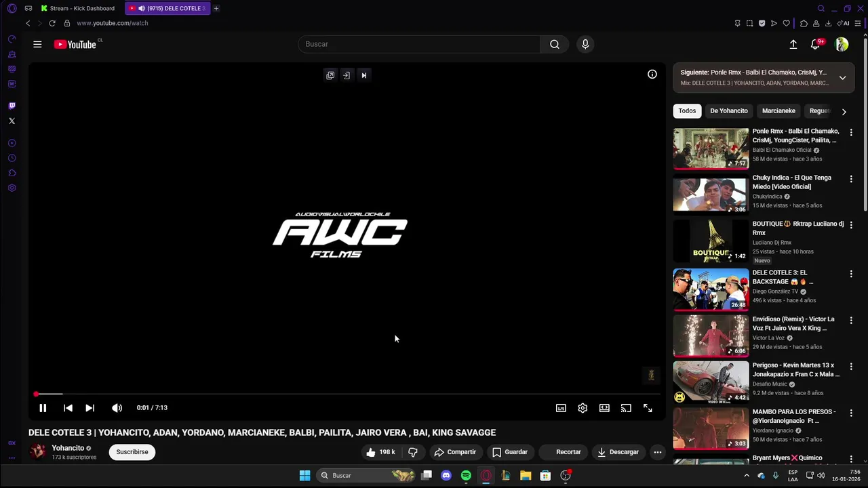Click the Opera GX logo menu
The width and height of the screenshot is (868, 488).
[12, 8]
